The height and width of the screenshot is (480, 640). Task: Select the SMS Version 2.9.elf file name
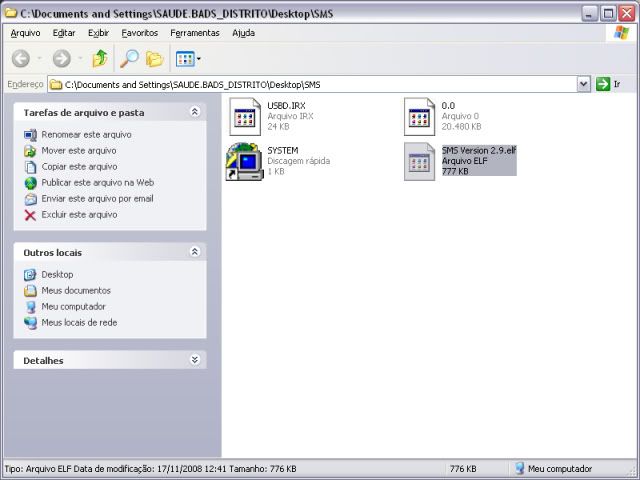tap(479, 151)
